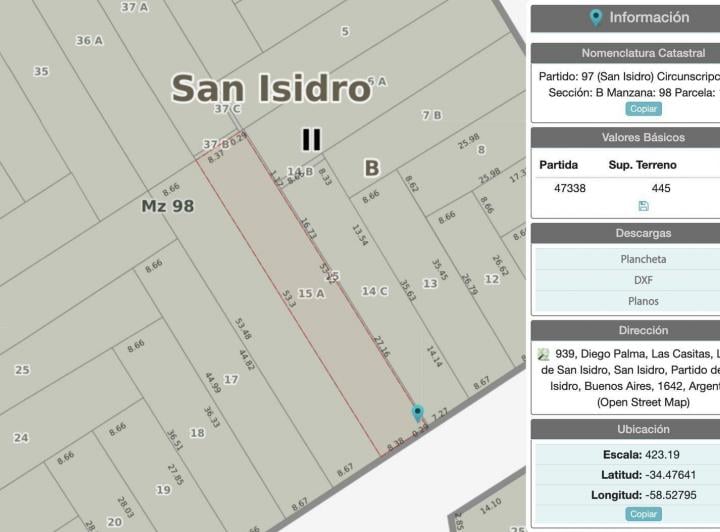Click the save disk icon under Partida
Image resolution: width=720 pixels, height=532 pixels.
click(643, 206)
